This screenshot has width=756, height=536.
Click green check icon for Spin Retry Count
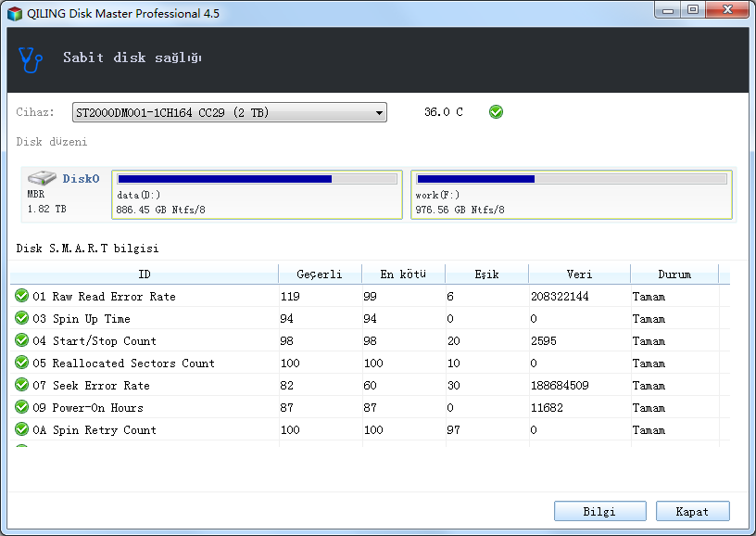point(21,428)
